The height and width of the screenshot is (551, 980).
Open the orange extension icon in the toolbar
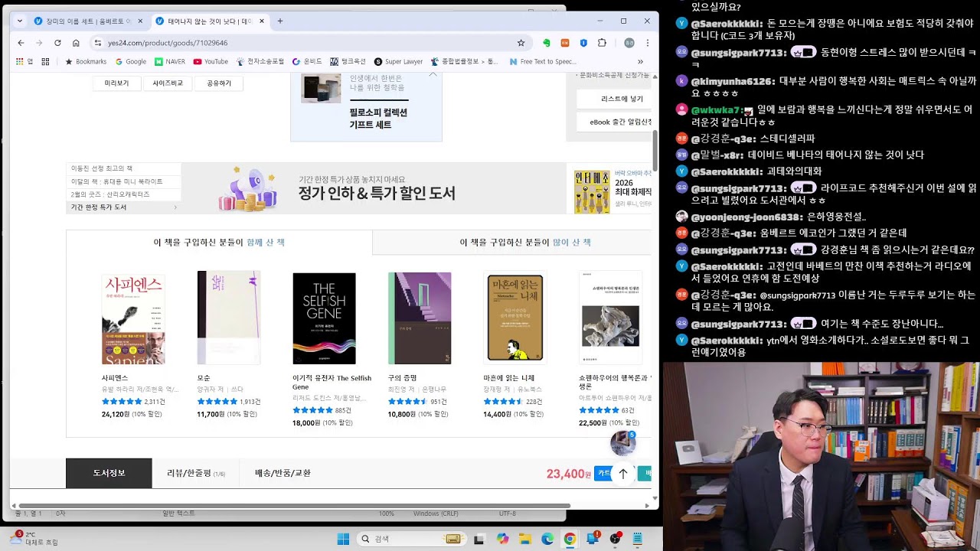[565, 43]
